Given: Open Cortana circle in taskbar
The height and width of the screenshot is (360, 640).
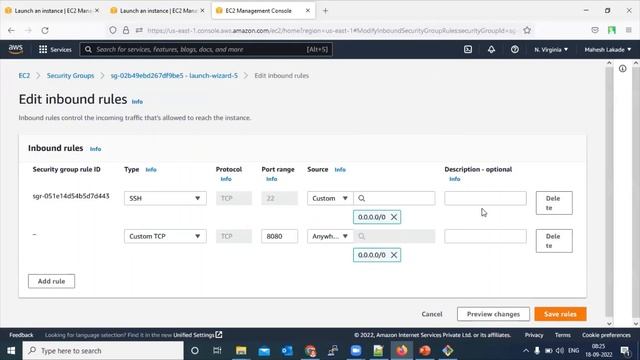Looking at the screenshot, I should click(x=195, y=351).
